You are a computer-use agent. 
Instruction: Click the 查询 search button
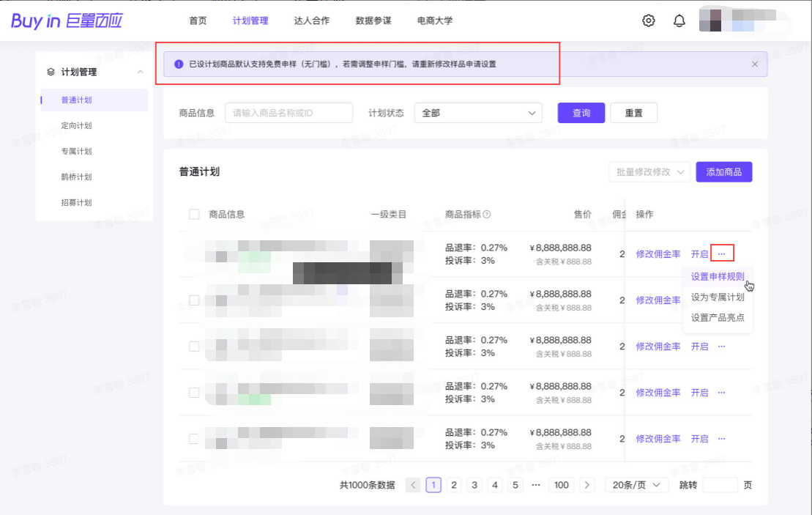tap(581, 113)
